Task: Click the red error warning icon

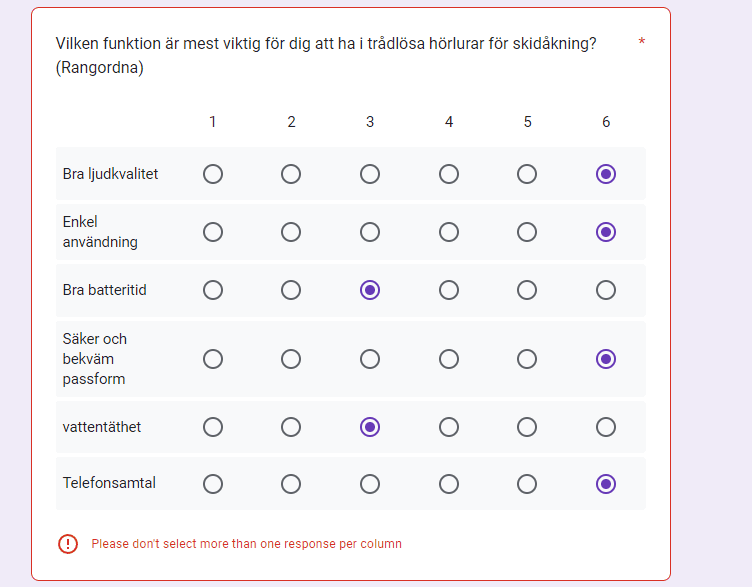Action: [68, 544]
